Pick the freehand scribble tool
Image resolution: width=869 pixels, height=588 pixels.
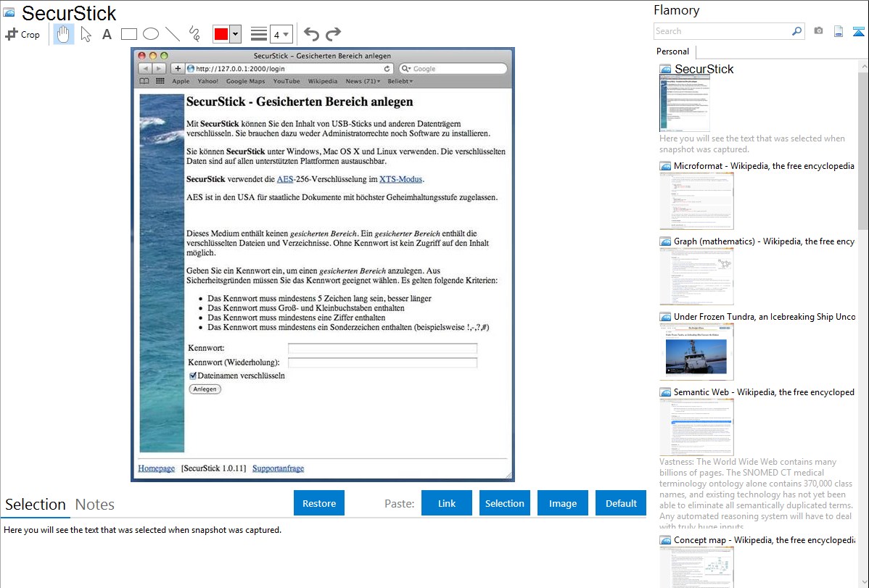[194, 34]
